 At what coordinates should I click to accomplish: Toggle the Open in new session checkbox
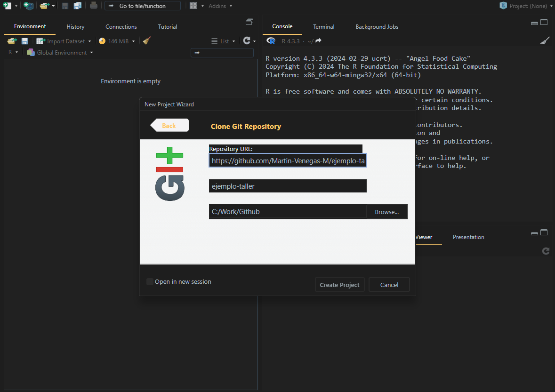(150, 281)
